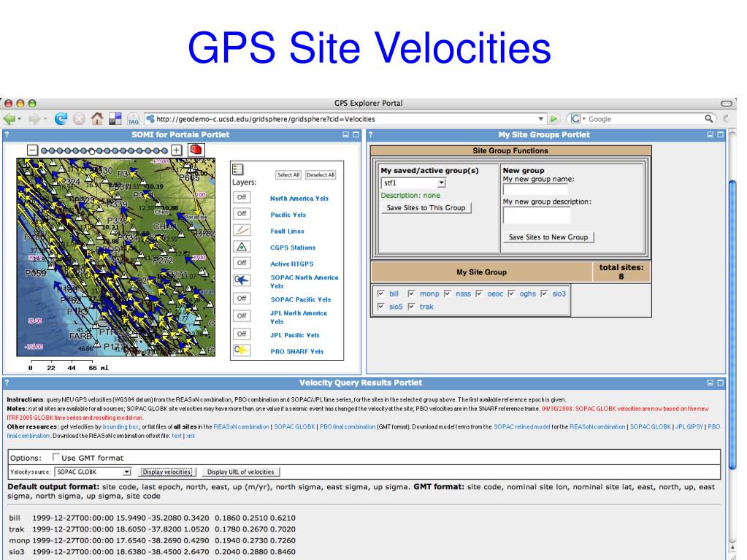Image resolution: width=747 pixels, height=560 pixels.
Task: Toggle the North America Vels layer on
Action: click(x=242, y=198)
